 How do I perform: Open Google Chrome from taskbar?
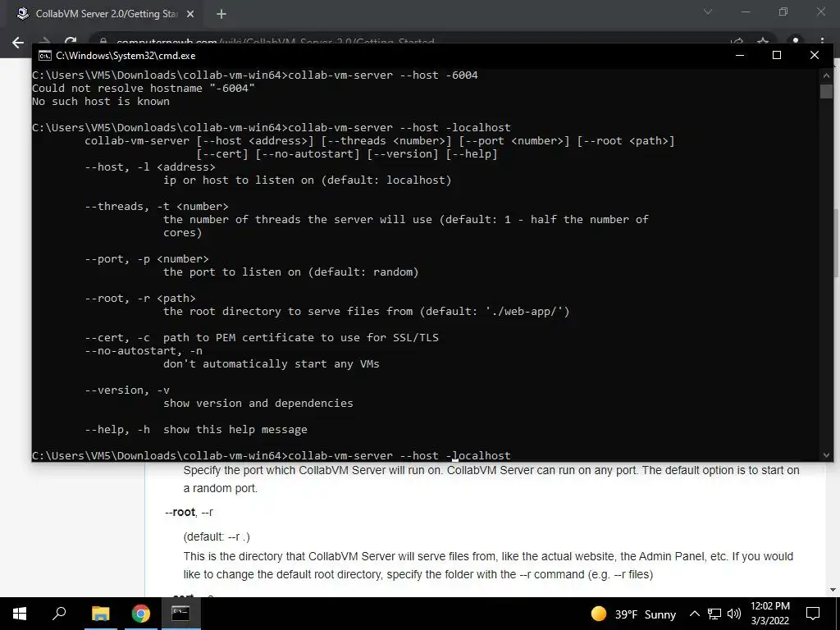(141, 614)
